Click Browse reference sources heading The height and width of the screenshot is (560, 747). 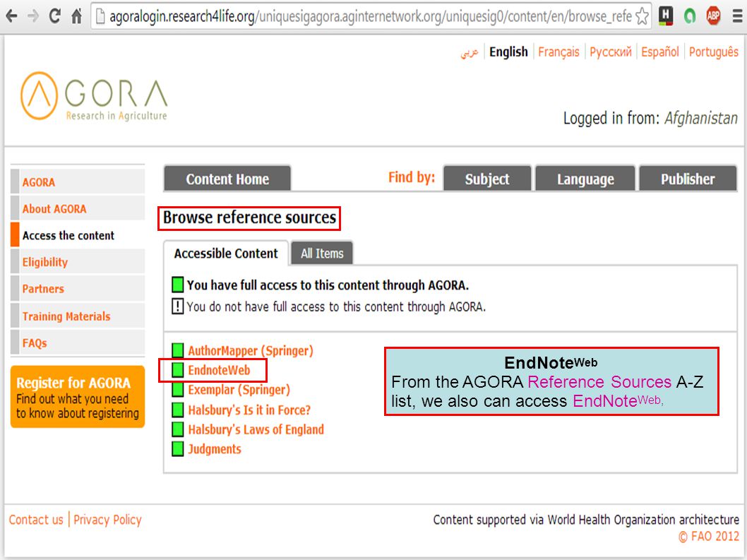pos(249,218)
